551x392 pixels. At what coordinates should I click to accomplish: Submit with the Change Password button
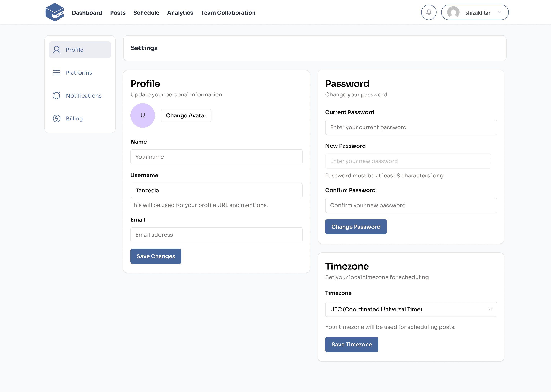356,227
